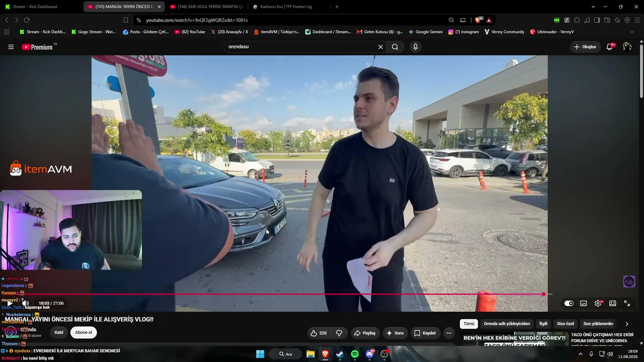Click the Soru ask button
This screenshot has width=644, height=362.
click(395, 333)
